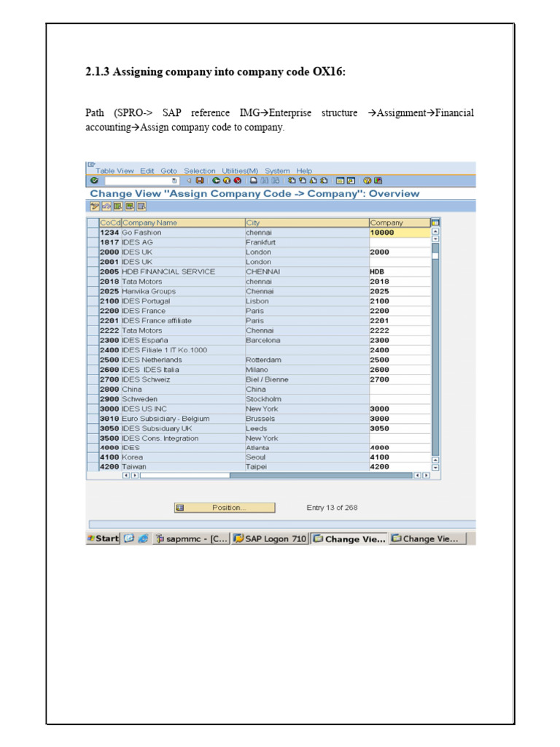
Task: Select row 4100 Korea selector box
Action: (93, 457)
